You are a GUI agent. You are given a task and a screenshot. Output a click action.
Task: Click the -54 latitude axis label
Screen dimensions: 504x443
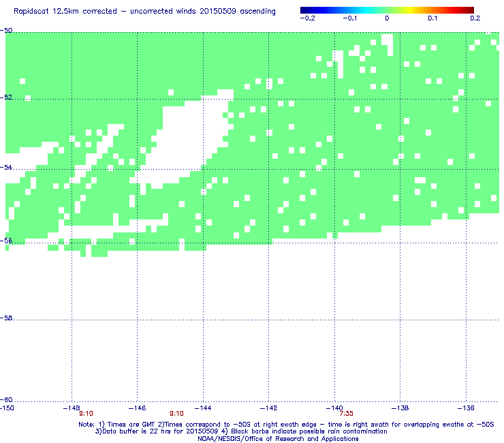tap(6, 167)
